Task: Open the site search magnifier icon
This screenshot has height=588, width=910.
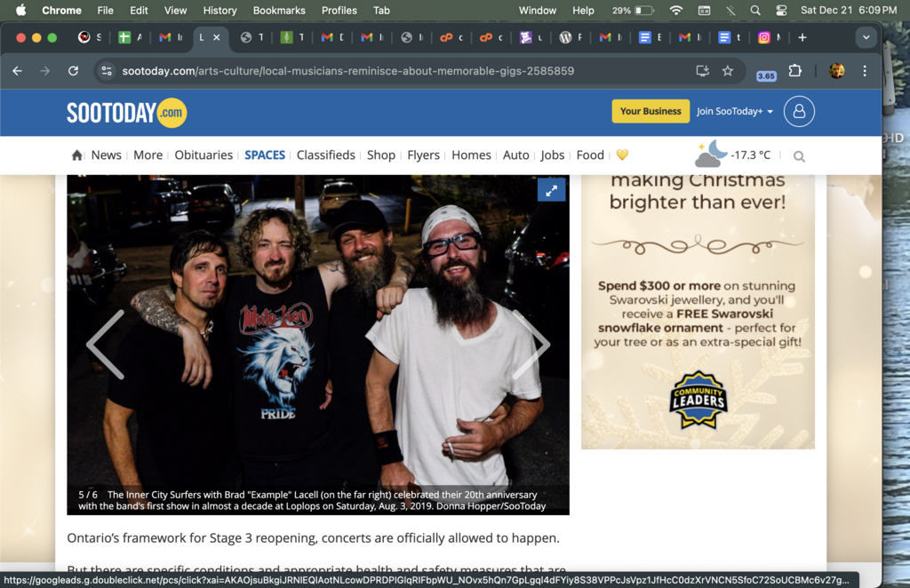Action: click(799, 156)
